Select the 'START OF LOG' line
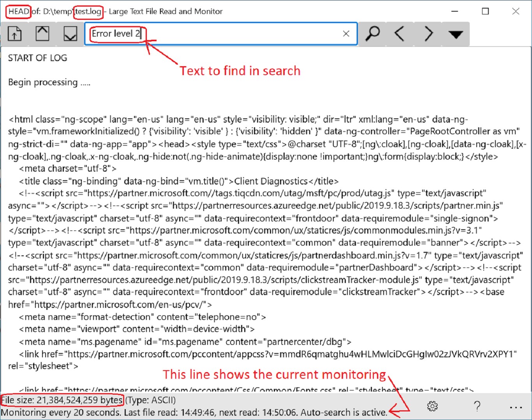Viewport: 532px width, 420px height. [x=37, y=58]
